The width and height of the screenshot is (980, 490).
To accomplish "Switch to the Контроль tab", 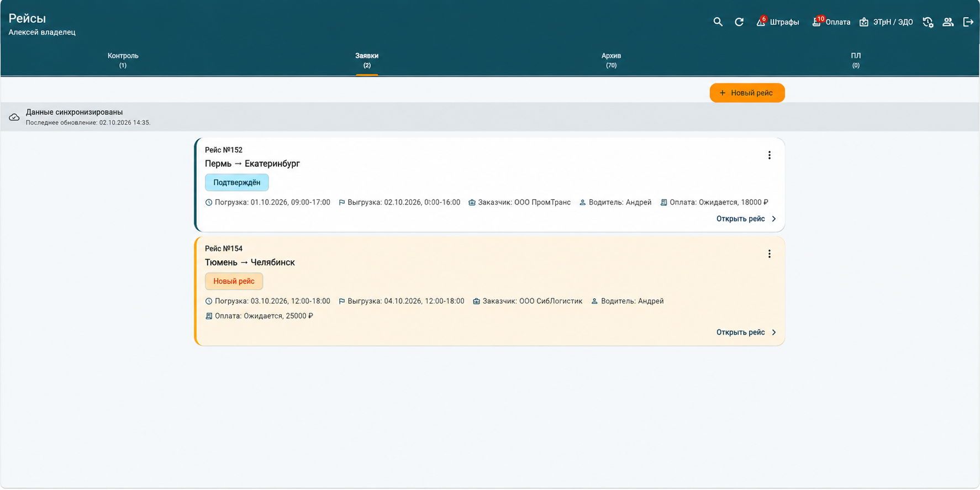I will point(123,60).
